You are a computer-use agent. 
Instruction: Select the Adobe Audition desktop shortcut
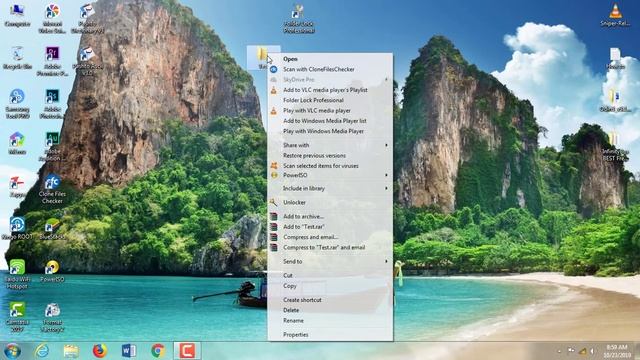click(x=52, y=146)
